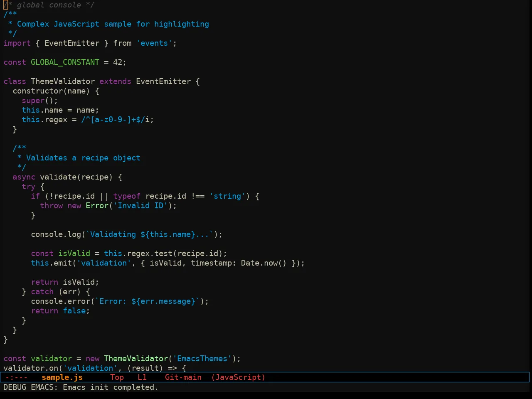Click the regex literal /^[a-z0-9-]+$/i
Viewport: 532px width, 399px height.
pos(115,120)
